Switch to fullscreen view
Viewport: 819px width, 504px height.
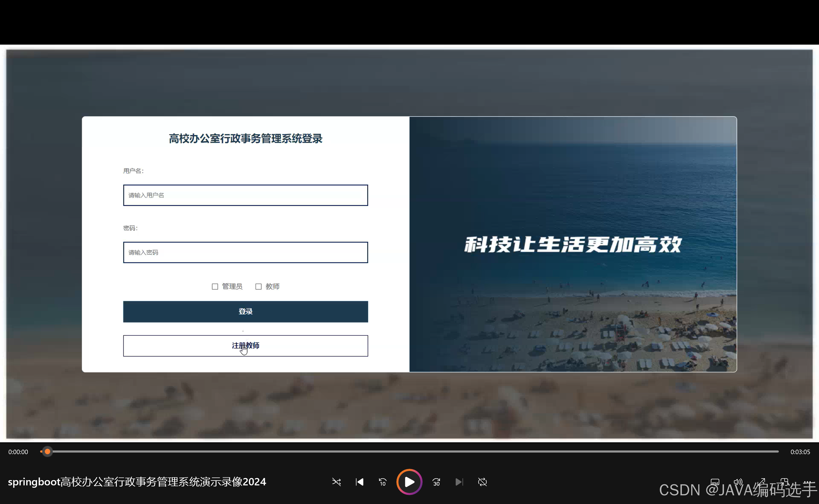762,482
